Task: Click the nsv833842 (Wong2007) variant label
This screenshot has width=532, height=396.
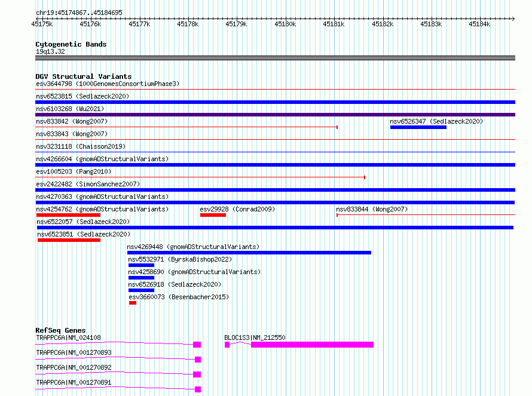Action: click(x=72, y=121)
